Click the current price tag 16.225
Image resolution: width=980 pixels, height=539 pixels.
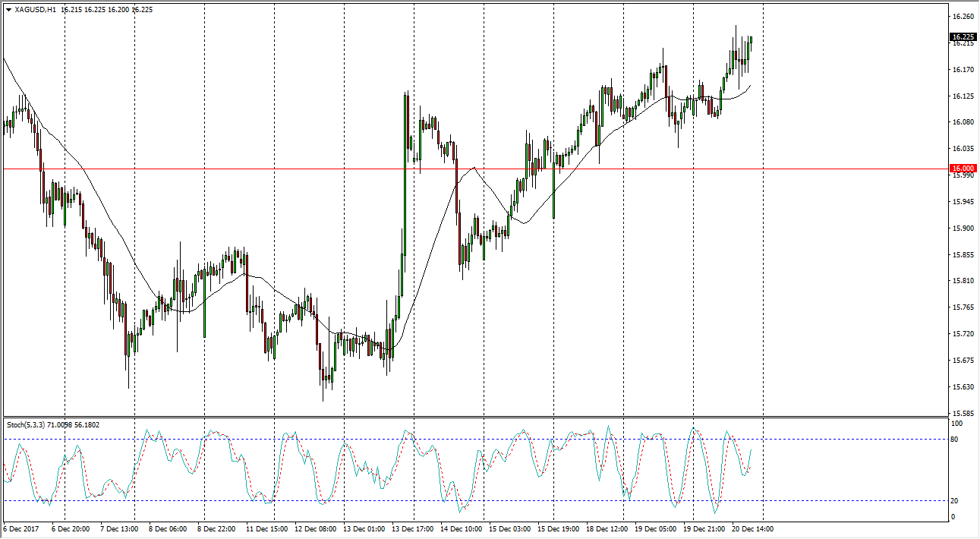tap(963, 36)
